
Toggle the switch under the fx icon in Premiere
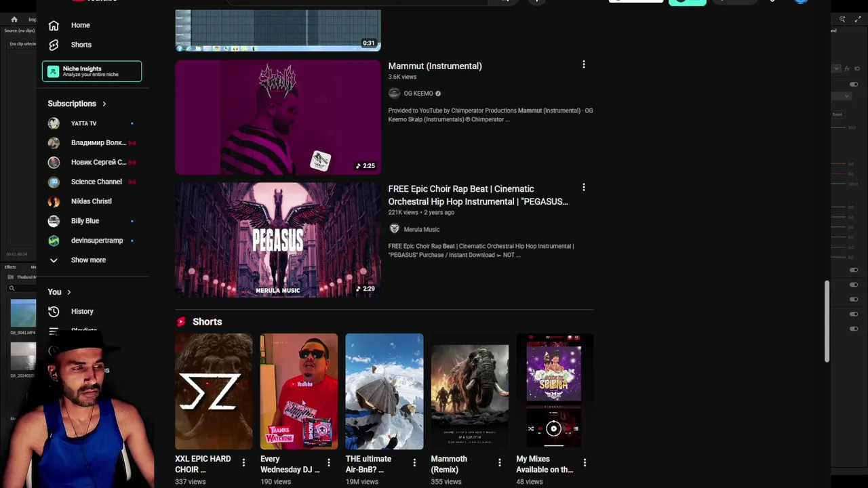coord(854,84)
